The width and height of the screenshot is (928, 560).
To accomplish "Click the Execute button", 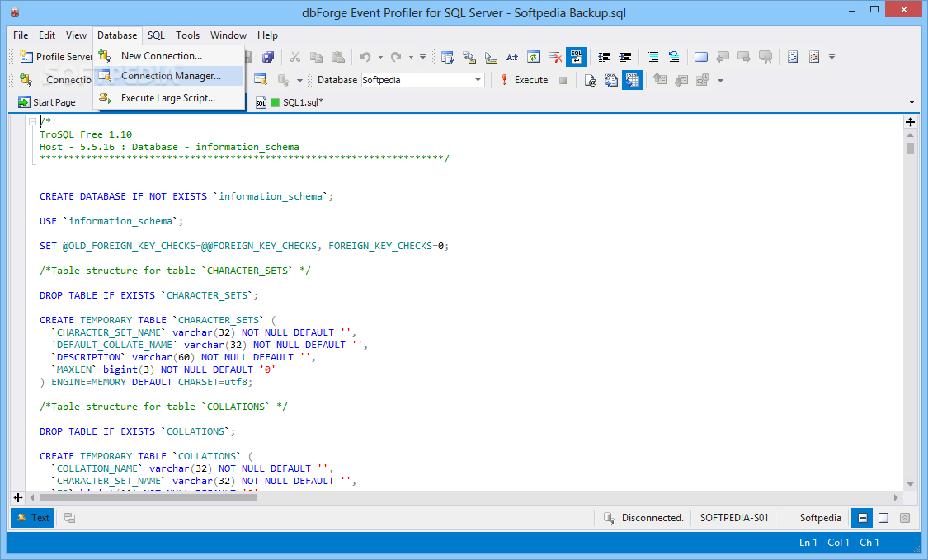I will point(525,80).
